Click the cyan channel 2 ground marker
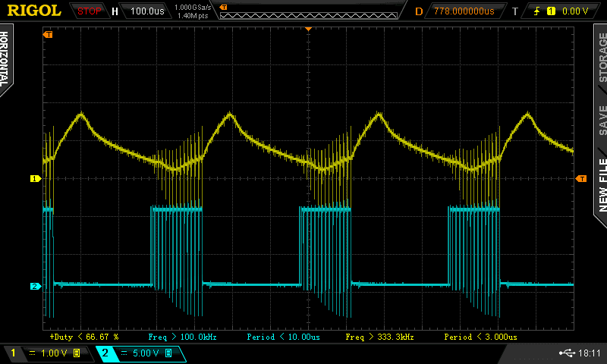 tap(34, 286)
